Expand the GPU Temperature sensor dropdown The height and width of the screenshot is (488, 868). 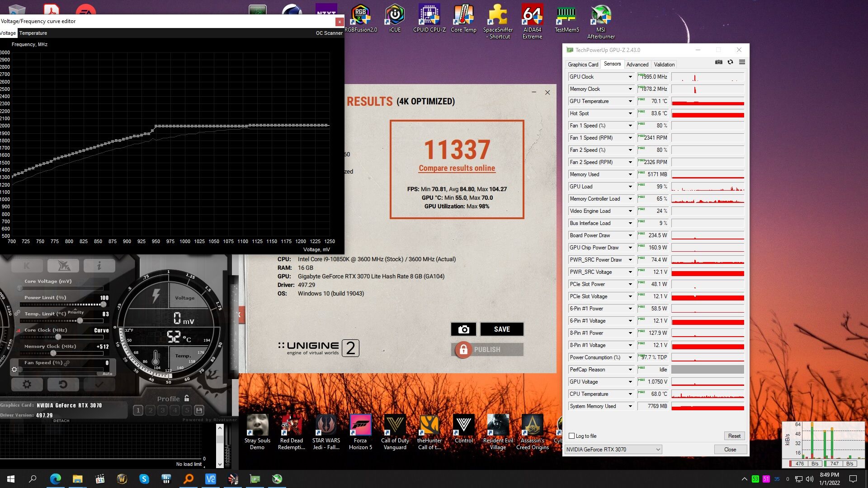(630, 101)
